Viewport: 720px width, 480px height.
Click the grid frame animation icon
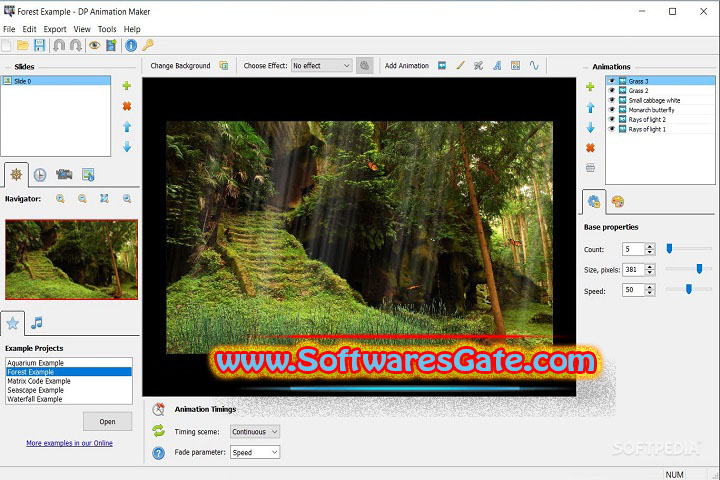click(516, 66)
